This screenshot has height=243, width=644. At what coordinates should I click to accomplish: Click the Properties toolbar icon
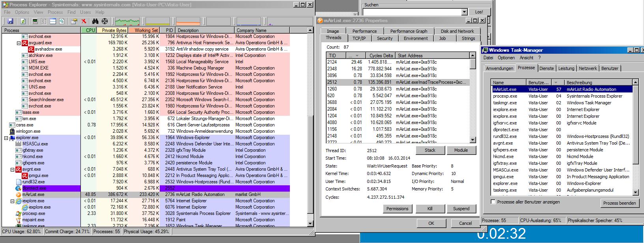[x=74, y=21]
